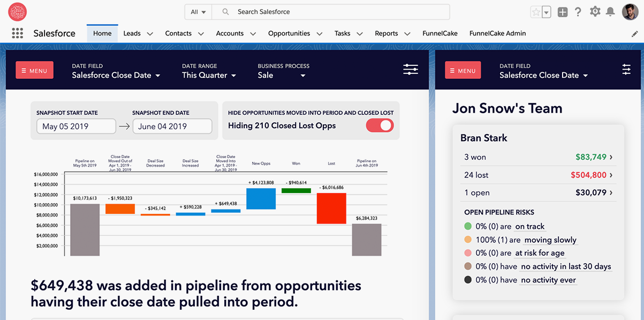
Task: Click the red MENU button in team panel
Action: coord(463,70)
